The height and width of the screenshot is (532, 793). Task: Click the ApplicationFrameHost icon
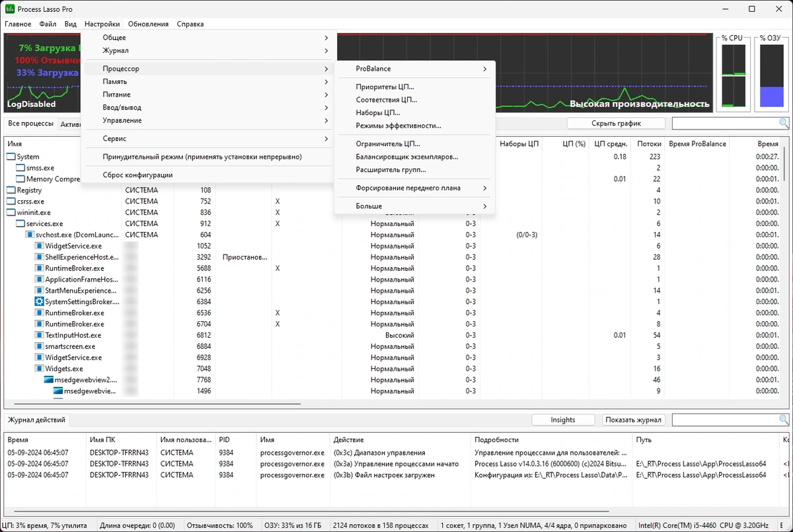coord(39,280)
